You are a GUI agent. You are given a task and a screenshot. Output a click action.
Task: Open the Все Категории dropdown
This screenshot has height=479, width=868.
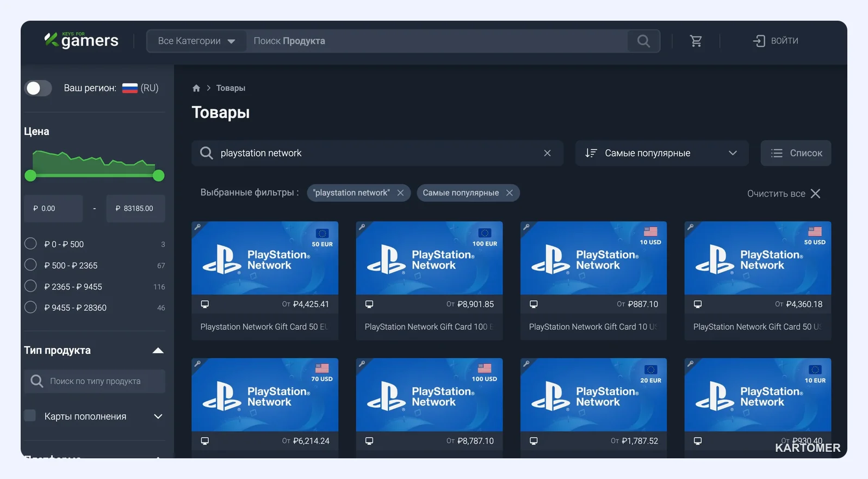[x=196, y=41]
